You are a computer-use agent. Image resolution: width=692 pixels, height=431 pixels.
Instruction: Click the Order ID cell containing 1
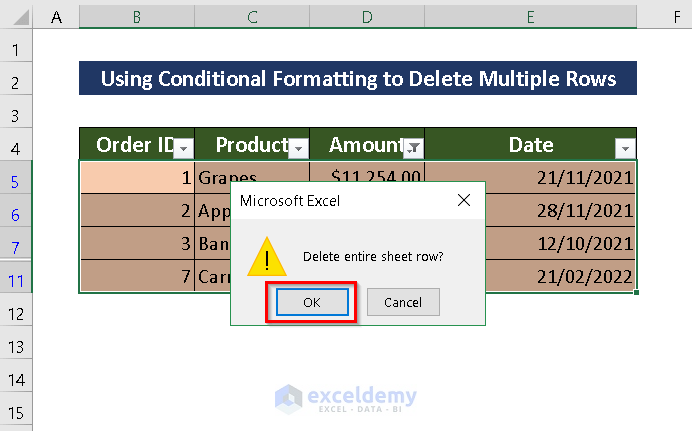pos(136,178)
